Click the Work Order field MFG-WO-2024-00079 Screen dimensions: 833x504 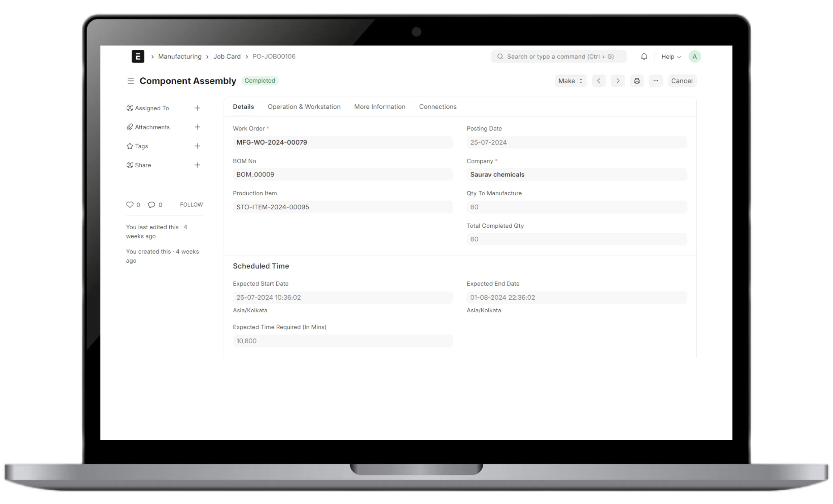(342, 142)
